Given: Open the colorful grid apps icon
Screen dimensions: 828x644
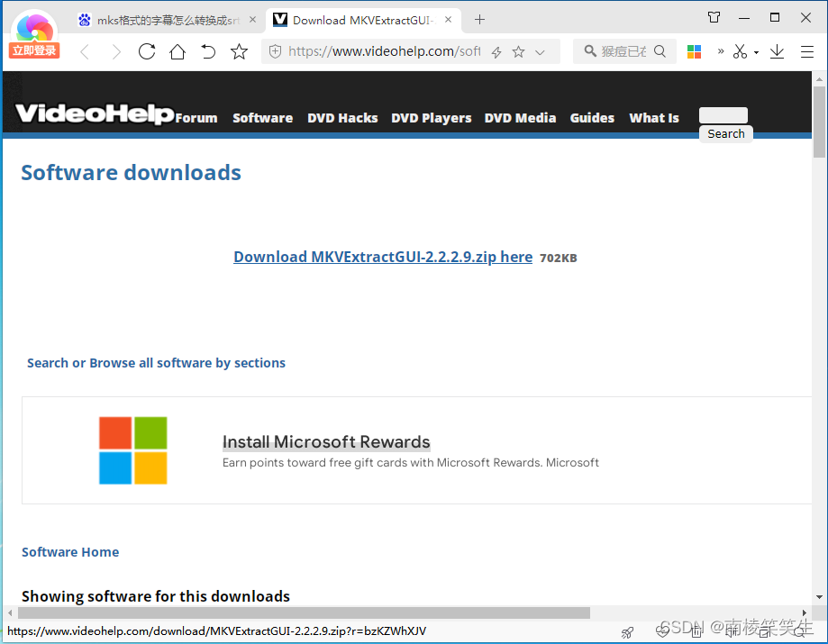Looking at the screenshot, I should [x=694, y=51].
